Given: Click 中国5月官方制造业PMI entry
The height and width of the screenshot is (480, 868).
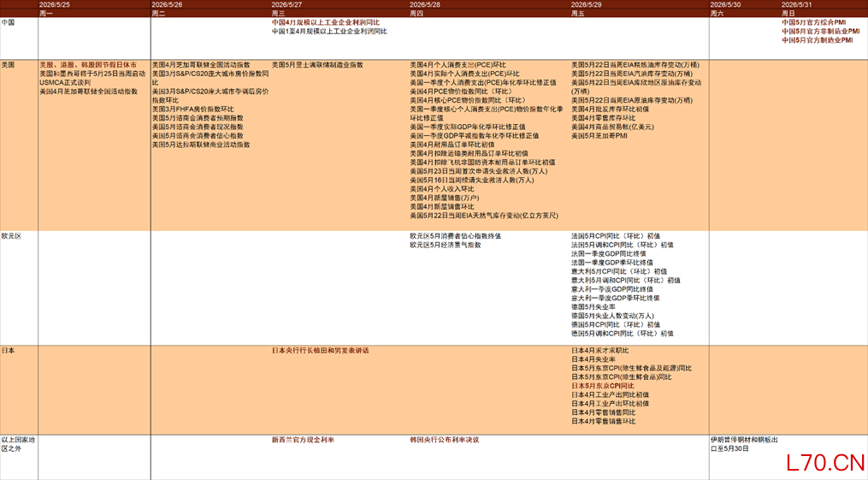Looking at the screenshot, I should click(817, 40).
